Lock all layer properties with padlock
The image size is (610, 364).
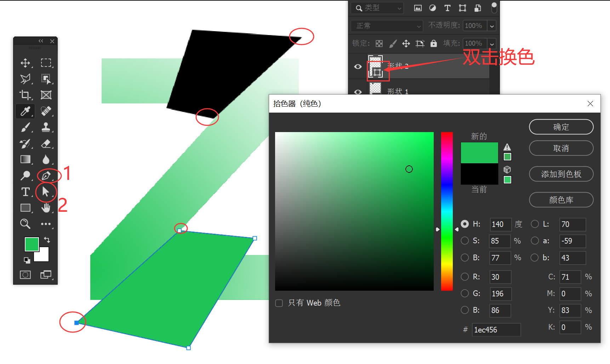pyautogui.click(x=434, y=43)
